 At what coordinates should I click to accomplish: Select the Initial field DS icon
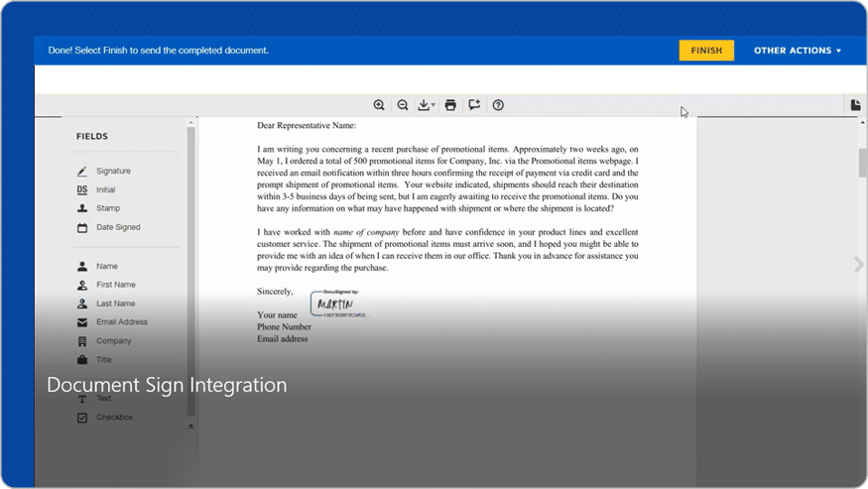coord(82,190)
